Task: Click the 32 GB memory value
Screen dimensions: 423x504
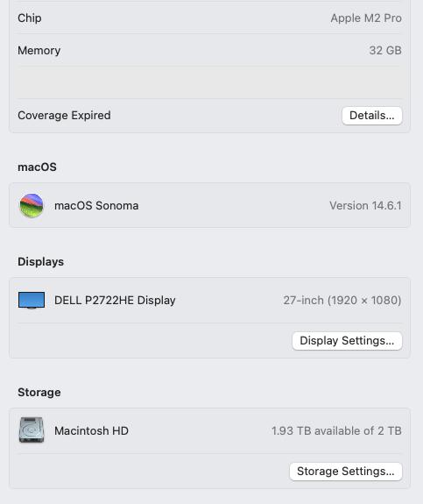Action: (385, 51)
